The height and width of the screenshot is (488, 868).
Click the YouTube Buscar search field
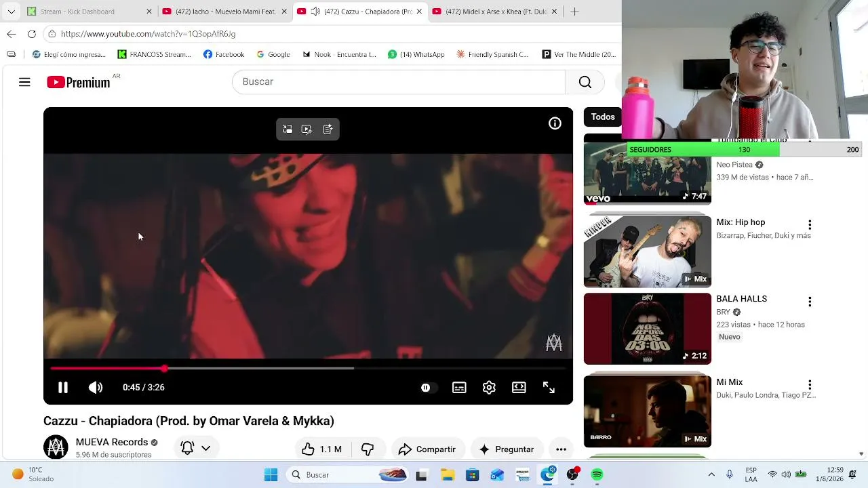coord(399,82)
